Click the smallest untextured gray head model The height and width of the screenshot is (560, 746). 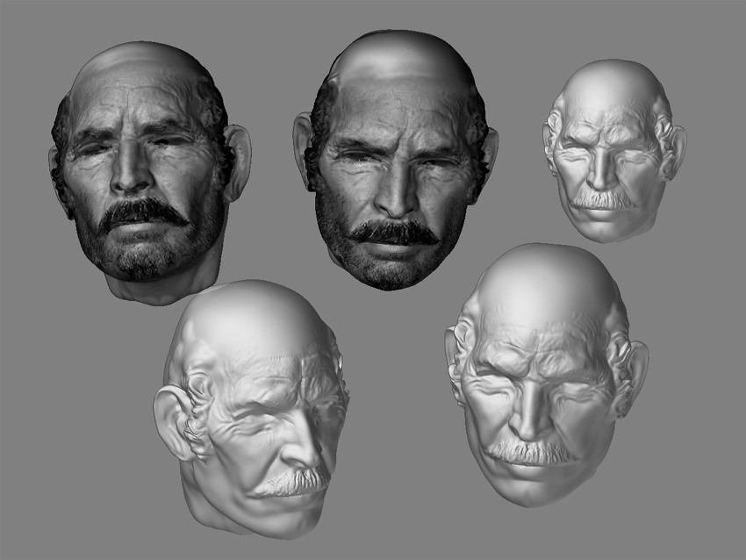(x=614, y=151)
